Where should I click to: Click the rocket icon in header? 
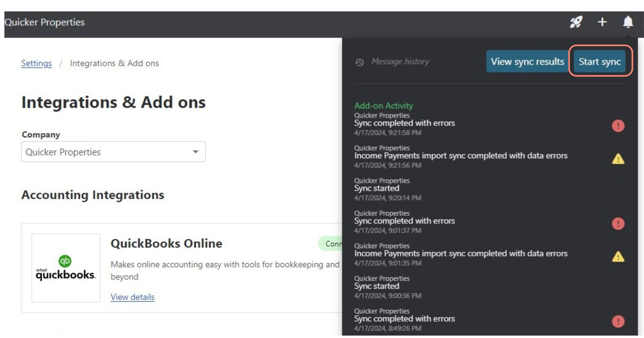coord(576,22)
